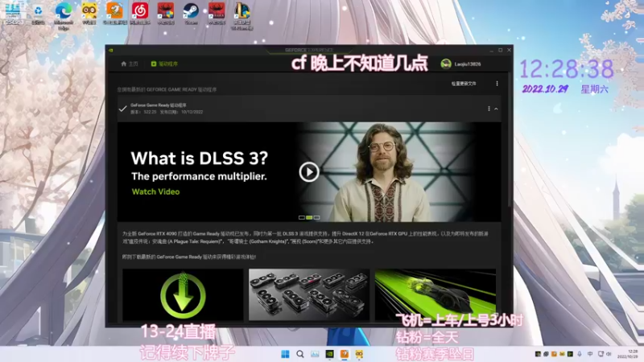Image resolution: width=644 pixels, height=362 pixels.
Task: Switch the Chinese input method indicator
Action: (x=590, y=354)
